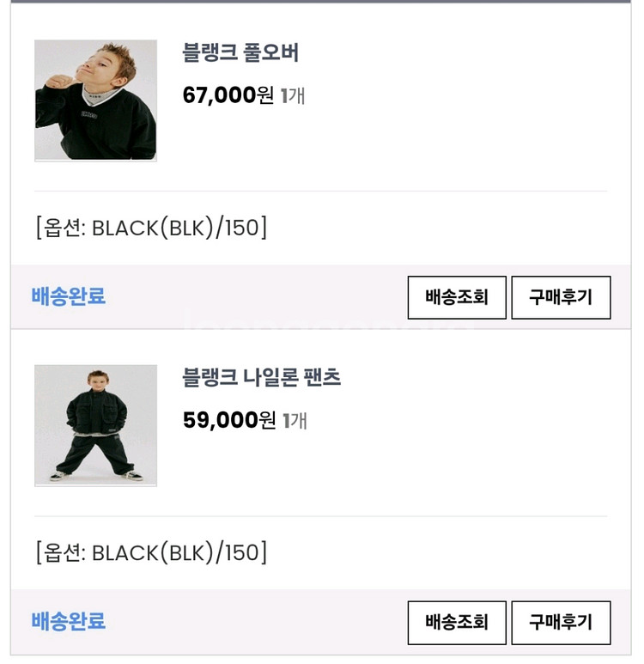This screenshot has width=644, height=664.
Task: Write a review (구매후기) for 블랭크 풀오버
Action: 561,298
